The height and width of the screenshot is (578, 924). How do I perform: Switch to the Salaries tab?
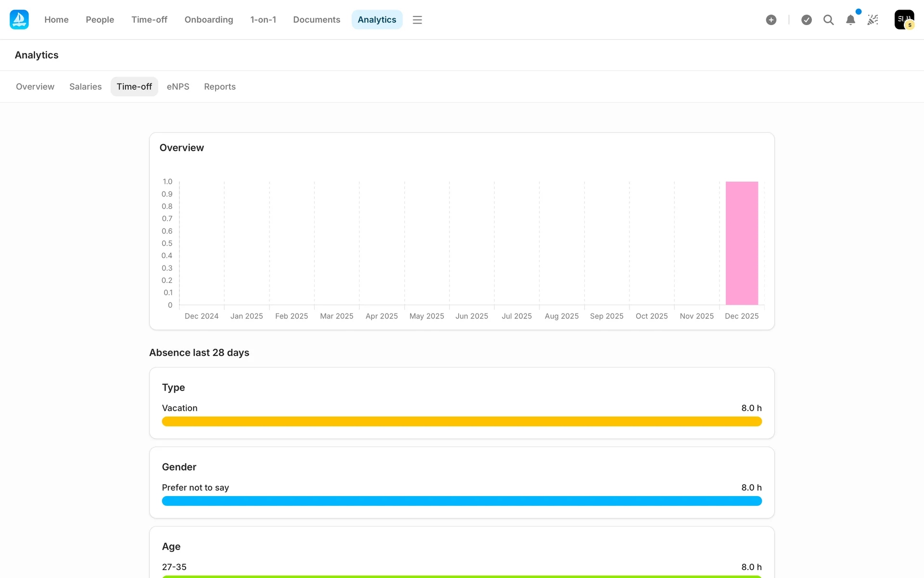pyautogui.click(x=85, y=87)
